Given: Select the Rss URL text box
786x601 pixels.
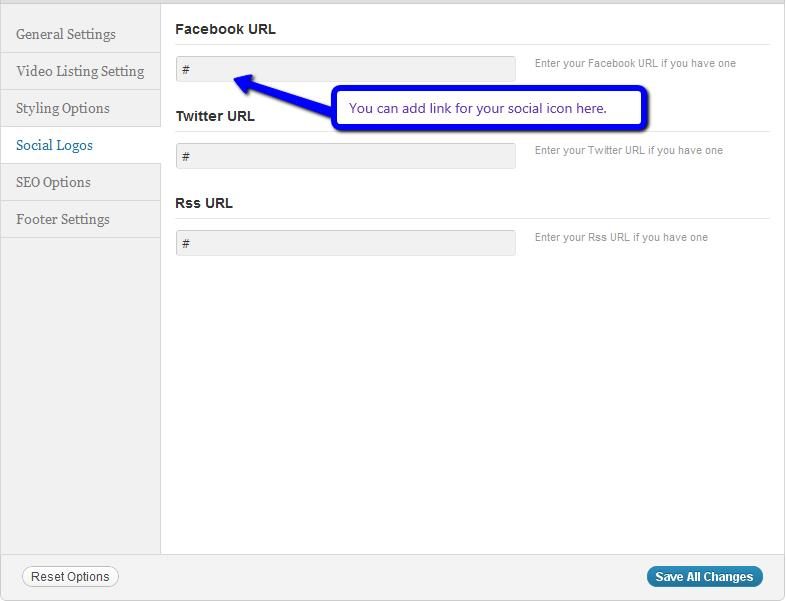Looking at the screenshot, I should click(x=345, y=243).
